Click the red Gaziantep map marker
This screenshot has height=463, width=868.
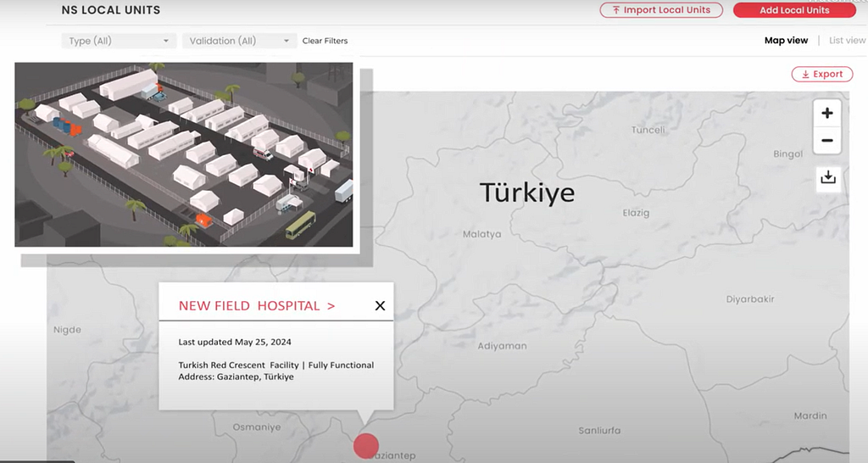(366, 445)
